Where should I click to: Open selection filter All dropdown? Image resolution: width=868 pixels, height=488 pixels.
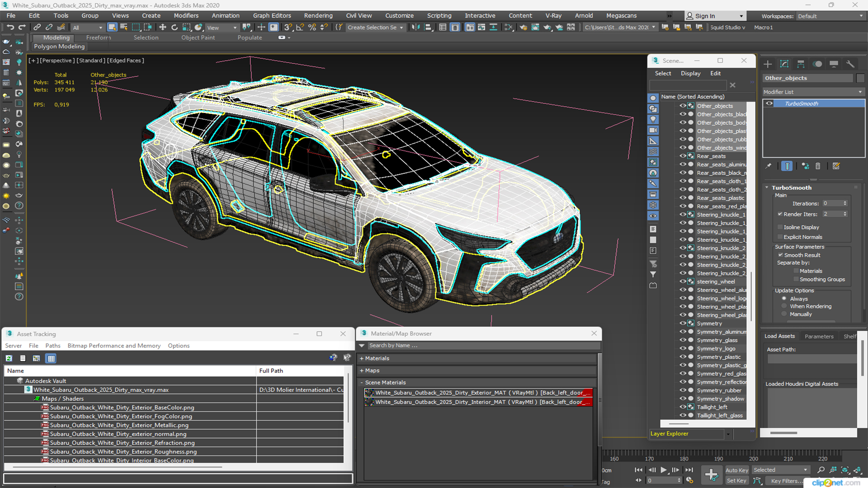tap(88, 28)
